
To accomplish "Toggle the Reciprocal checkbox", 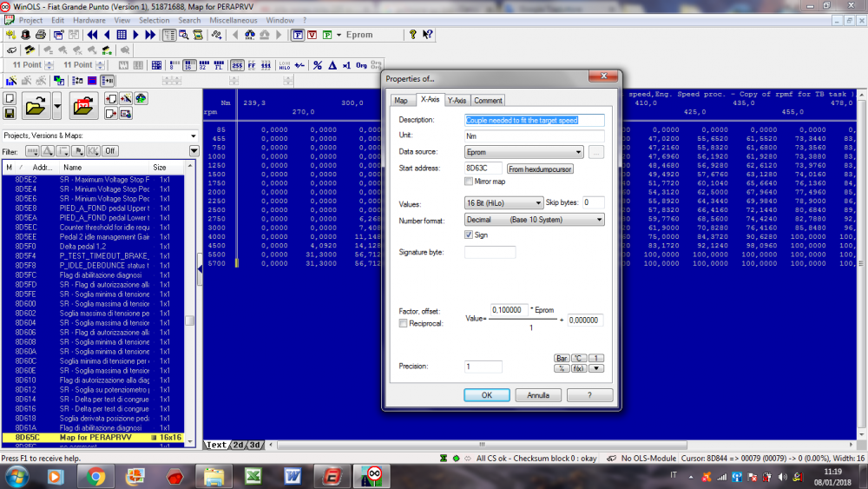I will 403,323.
